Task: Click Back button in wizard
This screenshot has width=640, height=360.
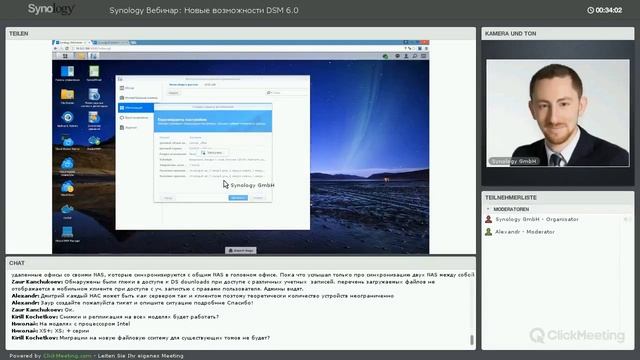Action: pyautogui.click(x=169, y=198)
